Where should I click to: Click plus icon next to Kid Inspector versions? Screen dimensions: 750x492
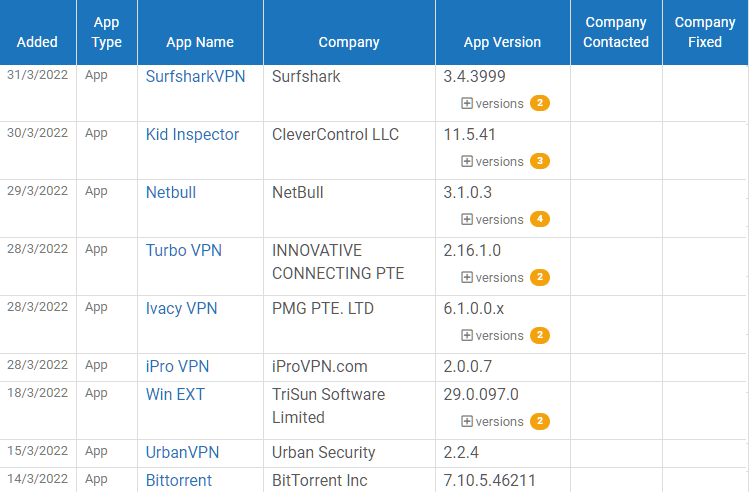467,162
